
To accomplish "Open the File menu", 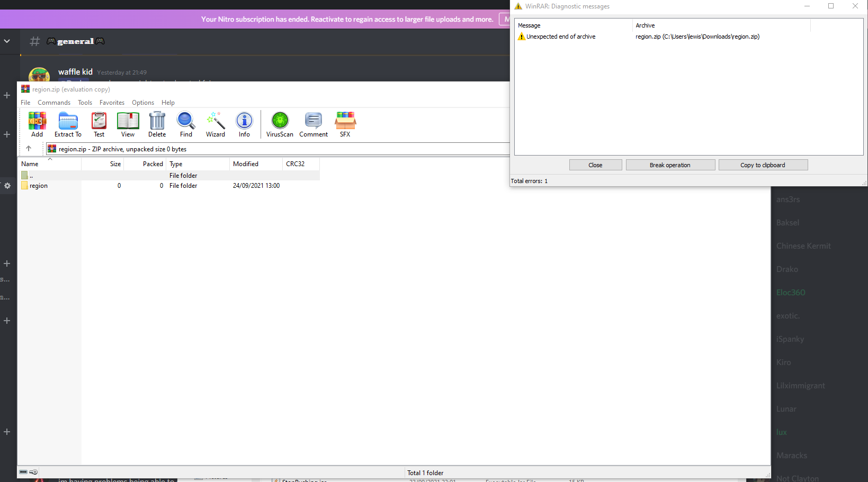I will point(25,103).
